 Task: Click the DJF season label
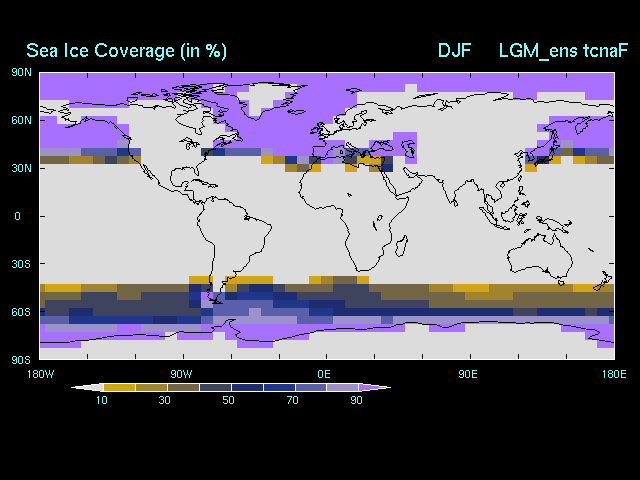(454, 51)
